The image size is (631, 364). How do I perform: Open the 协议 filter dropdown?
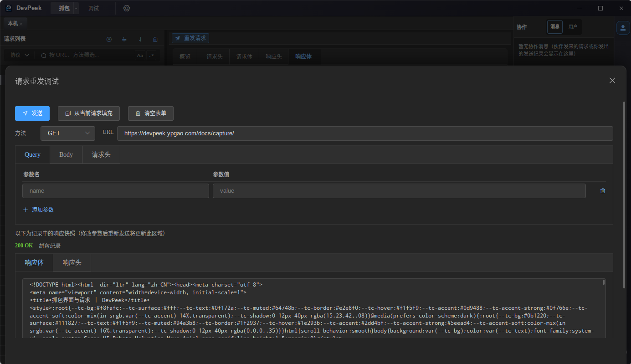(x=20, y=55)
